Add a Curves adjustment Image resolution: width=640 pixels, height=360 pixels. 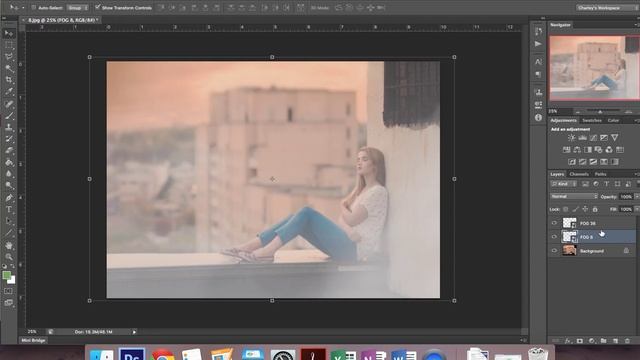point(593,138)
